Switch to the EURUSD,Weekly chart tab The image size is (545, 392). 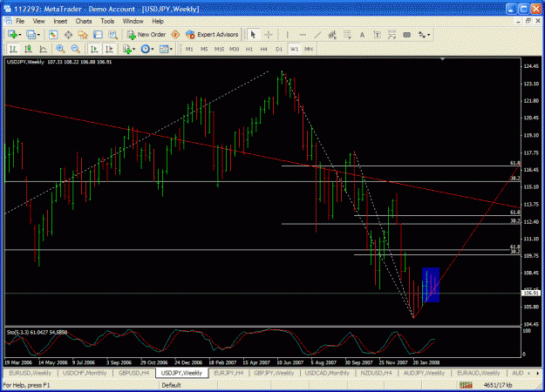[31, 373]
